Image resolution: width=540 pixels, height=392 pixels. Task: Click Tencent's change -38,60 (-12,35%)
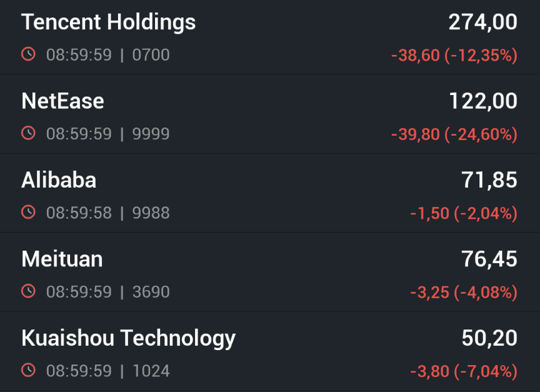(454, 56)
